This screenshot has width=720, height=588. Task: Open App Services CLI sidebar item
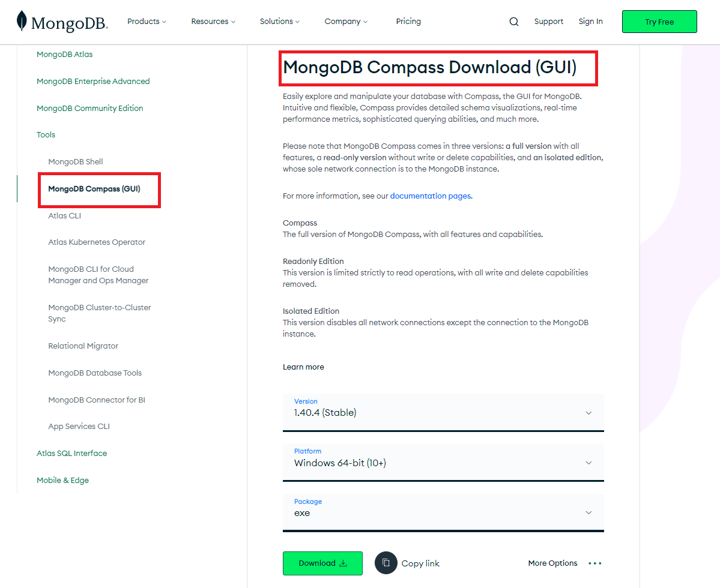tap(79, 427)
